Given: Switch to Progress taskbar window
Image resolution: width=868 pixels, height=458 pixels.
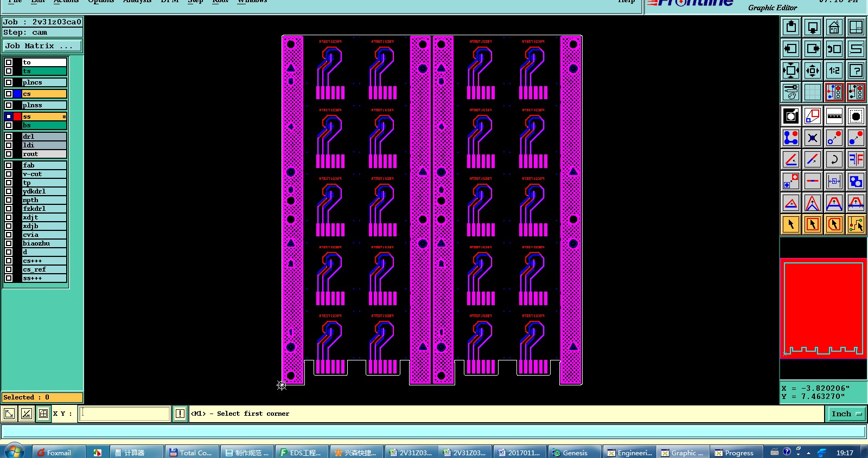Looking at the screenshot, I should (737, 453).
